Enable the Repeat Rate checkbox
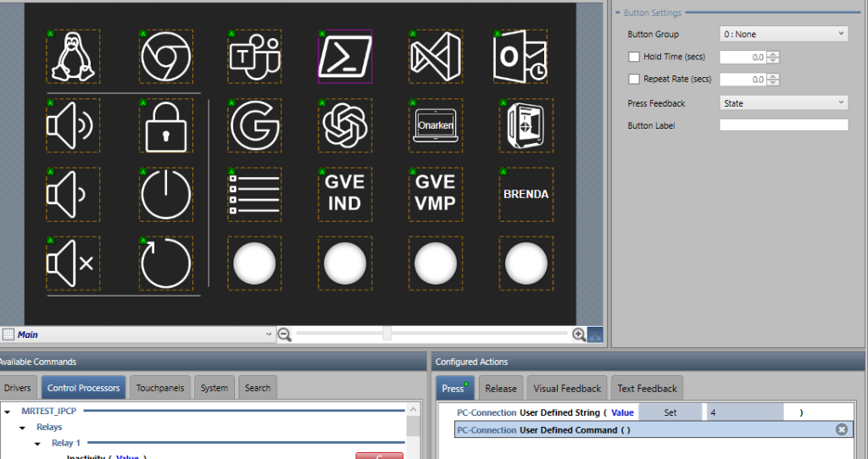Viewport: 868px width, 459px height. coord(634,79)
